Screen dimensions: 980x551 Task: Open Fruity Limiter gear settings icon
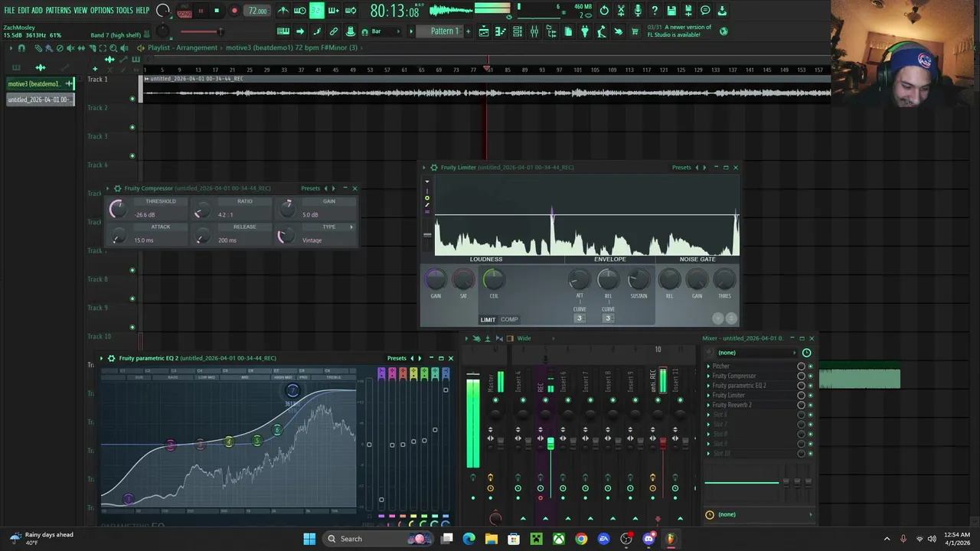[434, 168]
